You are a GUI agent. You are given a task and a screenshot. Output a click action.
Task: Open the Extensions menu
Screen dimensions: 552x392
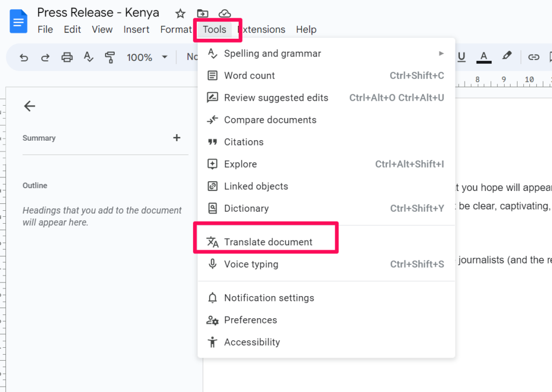(262, 30)
